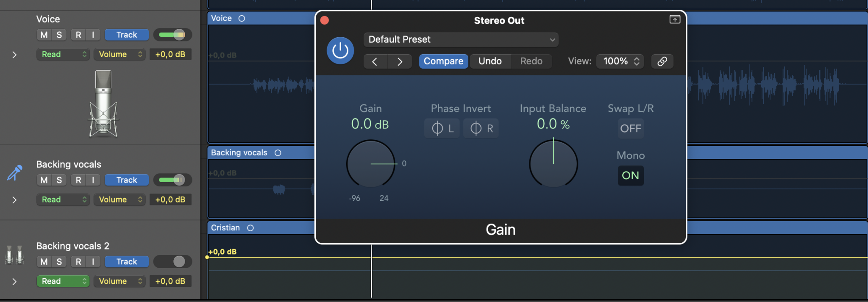The width and height of the screenshot is (868, 302).
Task: Click the Voice track microphone icon
Action: [x=103, y=104]
